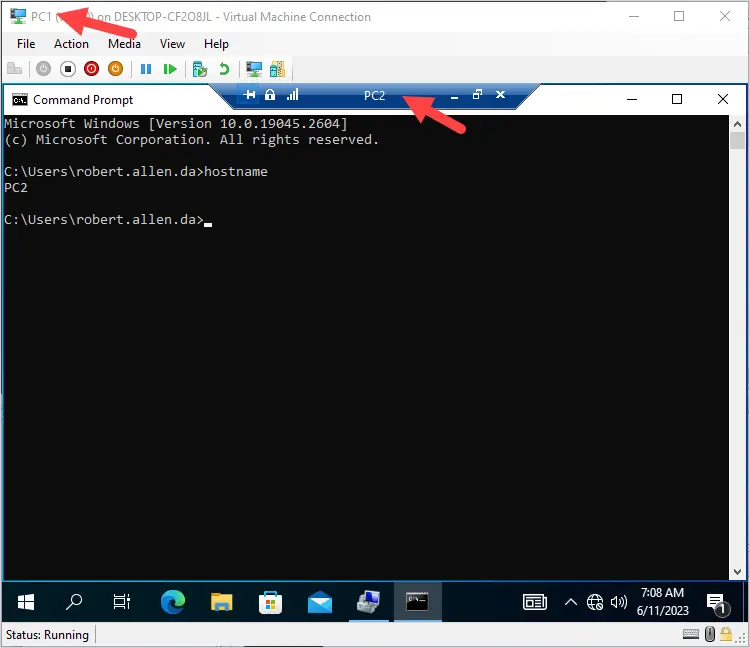The height and width of the screenshot is (648, 750).
Task: Click the green Reset play icon
Action: (170, 69)
